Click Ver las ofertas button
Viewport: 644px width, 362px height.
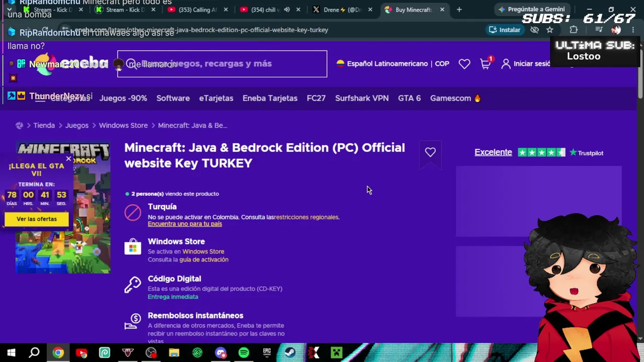(37, 219)
